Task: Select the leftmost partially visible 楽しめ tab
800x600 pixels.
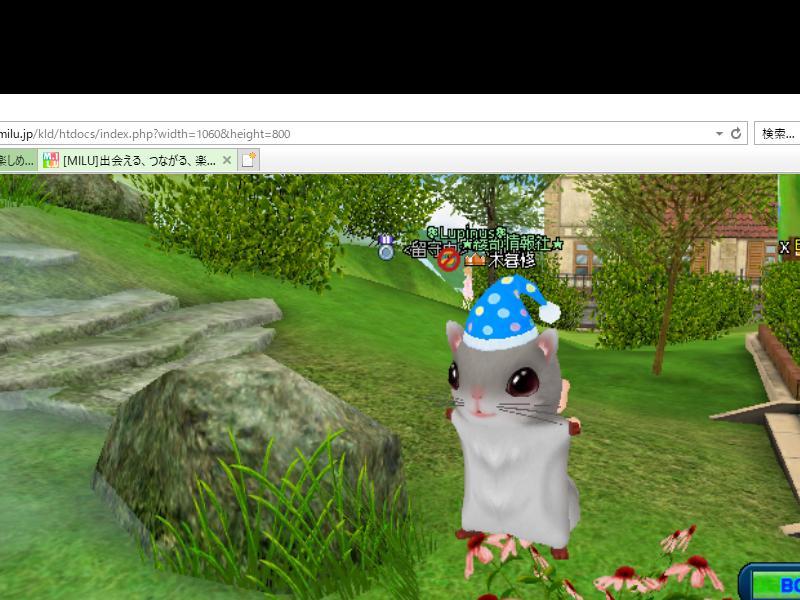Action: click(17, 160)
